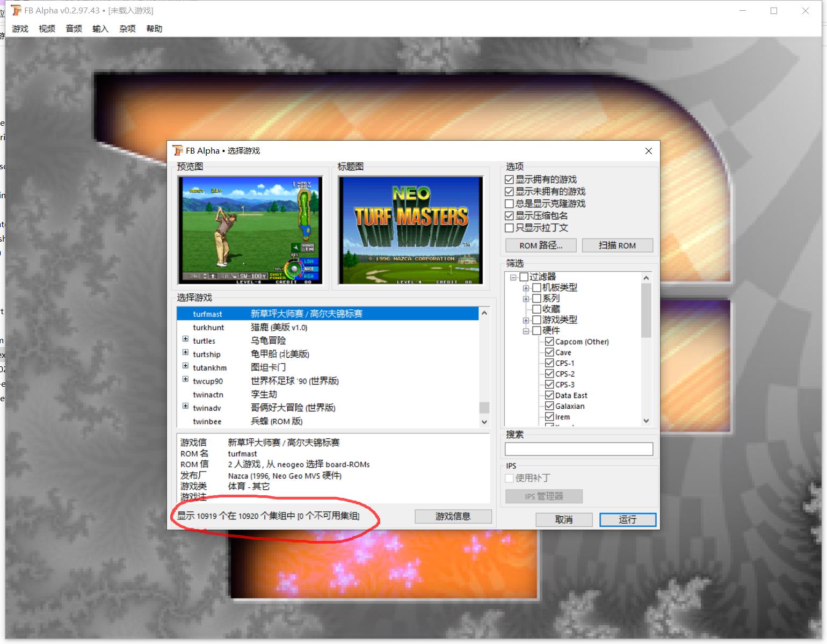Viewport: 827px width, 644px height.
Task: Uncheck the Irem hardware filter
Action: pos(549,417)
